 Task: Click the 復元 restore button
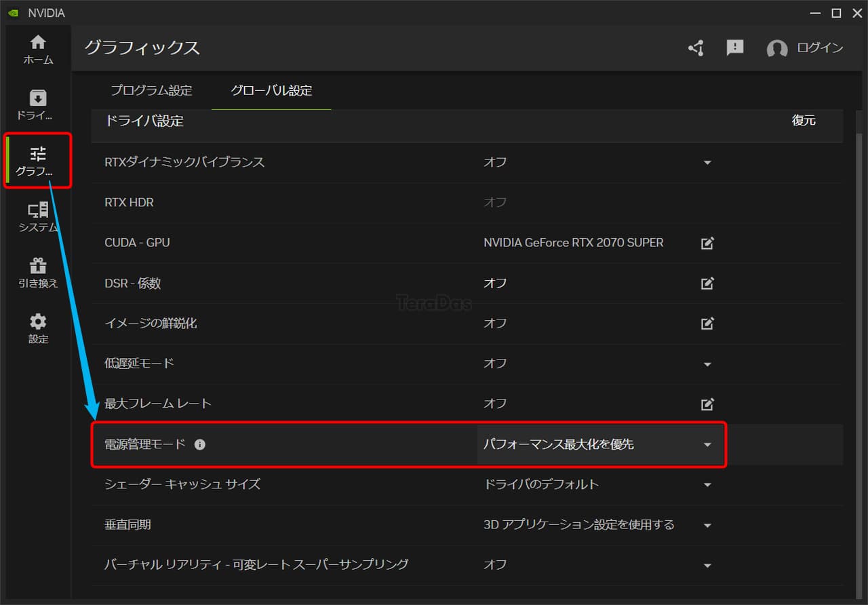tap(804, 121)
